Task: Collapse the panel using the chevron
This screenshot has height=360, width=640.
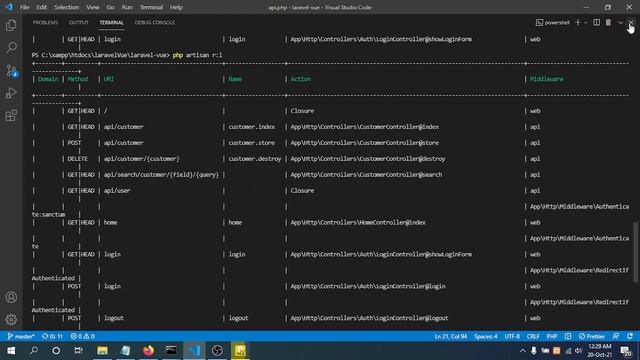Action: [x=620, y=22]
